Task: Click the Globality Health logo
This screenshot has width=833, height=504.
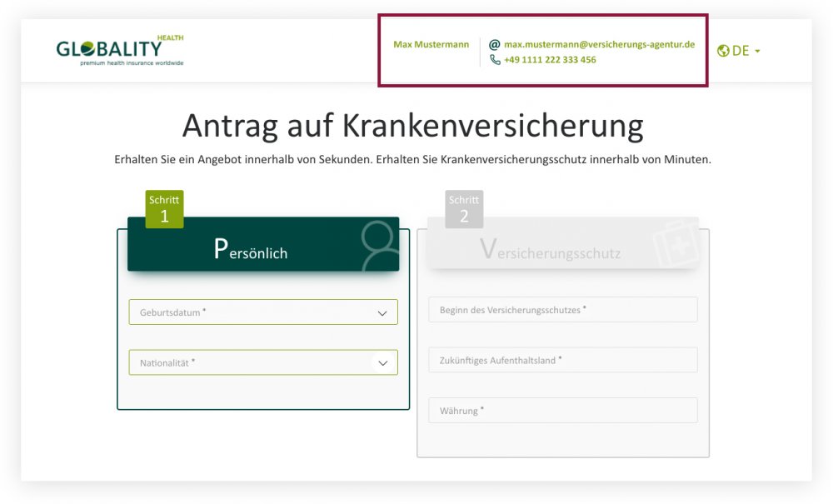Action: coord(120,50)
